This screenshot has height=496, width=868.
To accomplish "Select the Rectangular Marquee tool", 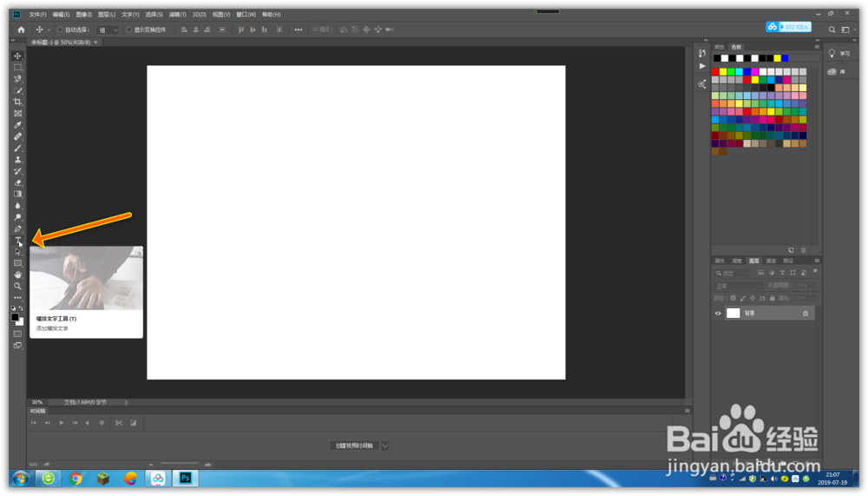I will pyautogui.click(x=17, y=67).
